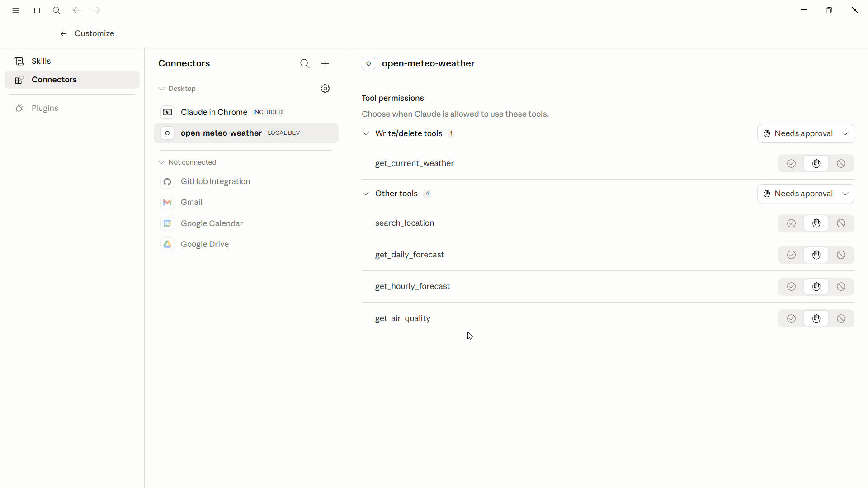Always allow get_daily_forecast
Screen dimensions: 868x488
click(x=791, y=255)
